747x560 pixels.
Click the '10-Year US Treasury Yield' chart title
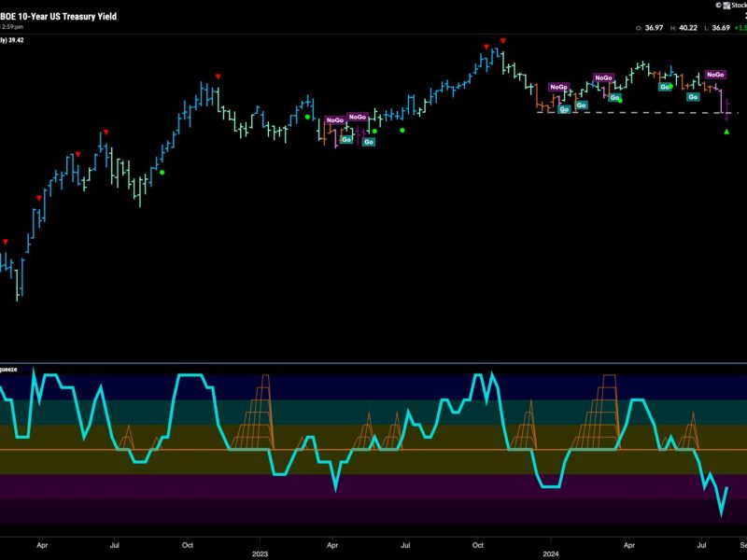tap(58, 16)
